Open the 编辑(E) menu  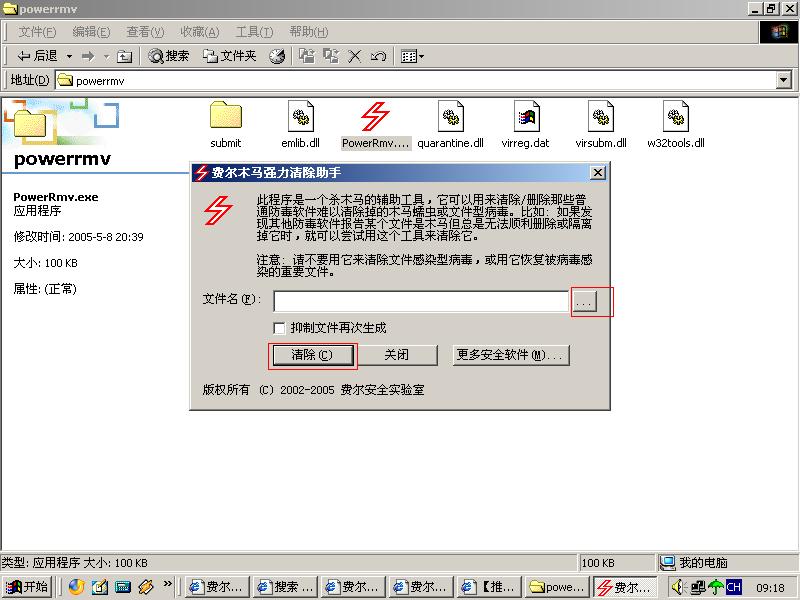click(91, 32)
